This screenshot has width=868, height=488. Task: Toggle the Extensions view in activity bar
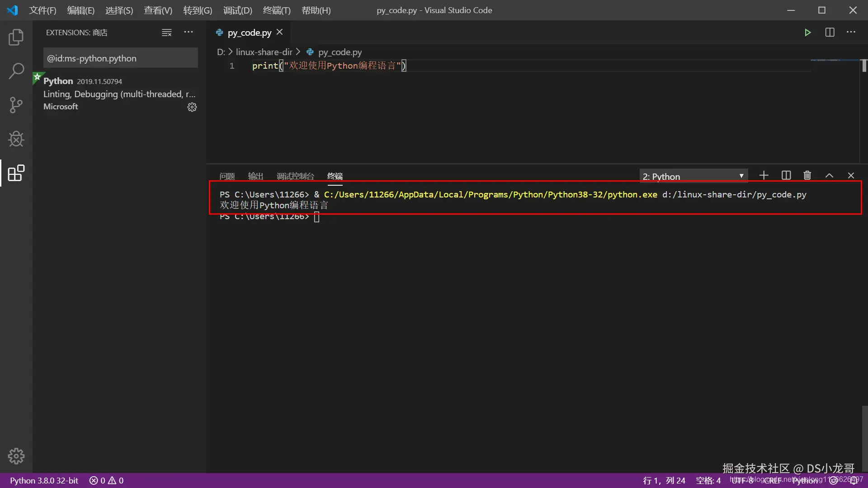[x=16, y=173]
